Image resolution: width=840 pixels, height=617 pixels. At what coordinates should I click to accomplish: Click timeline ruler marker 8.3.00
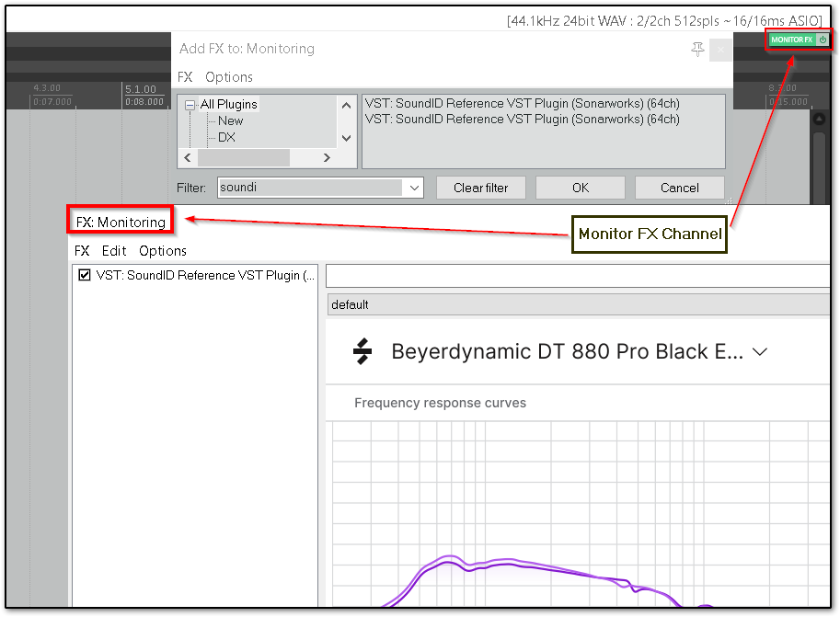(783, 88)
